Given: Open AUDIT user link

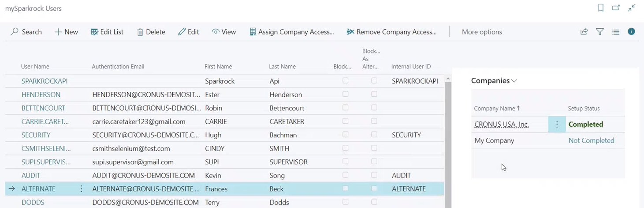Looking at the screenshot, I should point(31,175).
